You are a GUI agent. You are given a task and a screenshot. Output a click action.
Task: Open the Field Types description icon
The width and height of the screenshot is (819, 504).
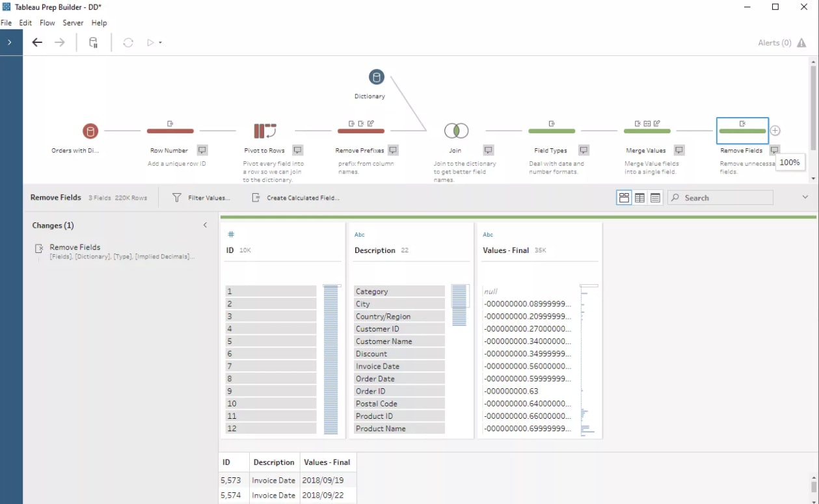[x=584, y=150]
